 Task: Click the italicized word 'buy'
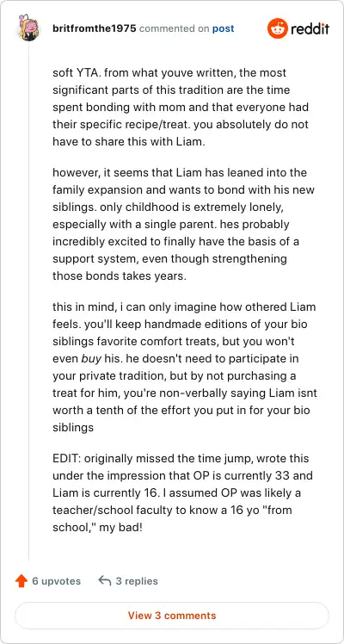point(90,358)
